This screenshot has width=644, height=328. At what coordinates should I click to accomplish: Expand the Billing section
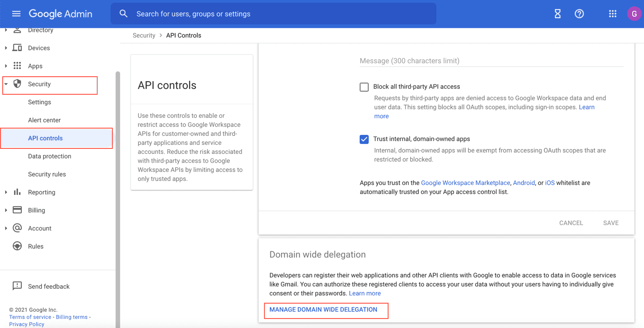tap(6, 210)
